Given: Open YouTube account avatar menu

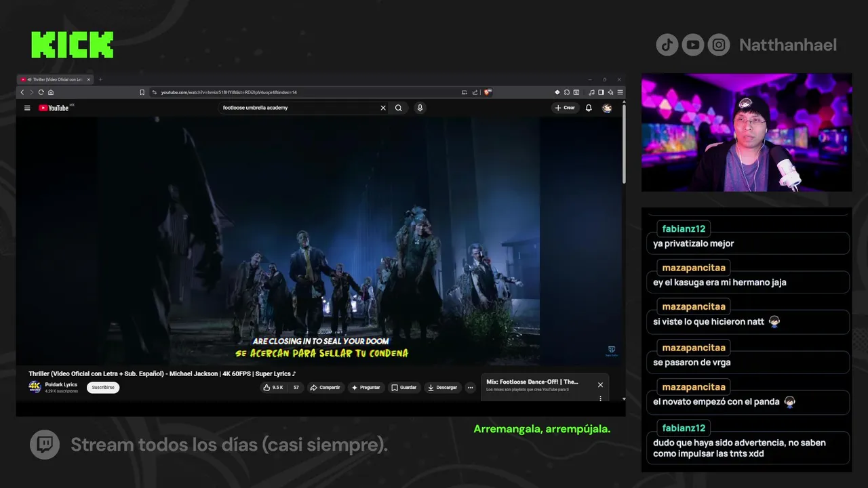Looking at the screenshot, I should click(607, 108).
